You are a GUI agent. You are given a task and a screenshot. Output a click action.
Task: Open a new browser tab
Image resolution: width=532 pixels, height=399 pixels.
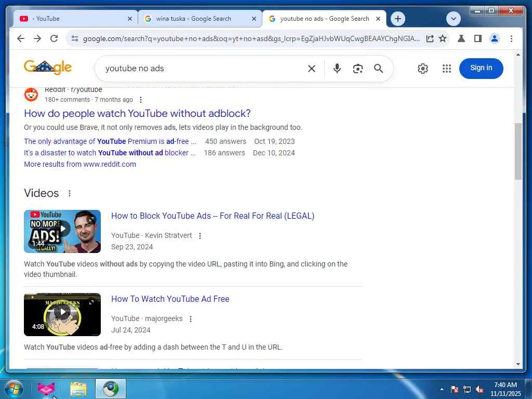(x=398, y=19)
